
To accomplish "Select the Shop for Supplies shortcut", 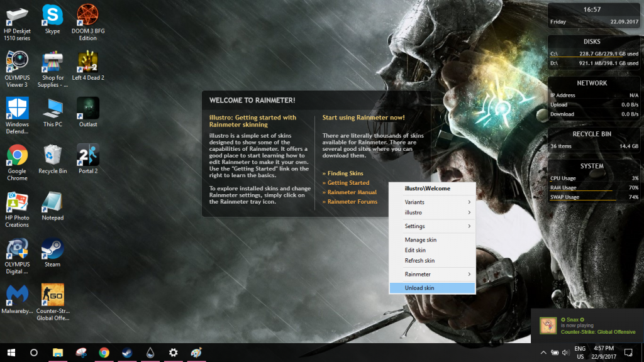I will tap(53, 69).
